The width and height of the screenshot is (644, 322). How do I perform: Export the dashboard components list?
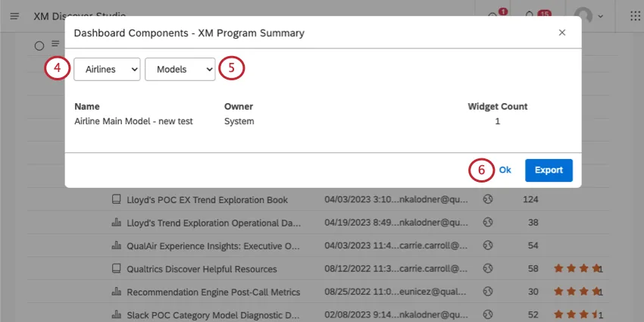click(x=549, y=170)
